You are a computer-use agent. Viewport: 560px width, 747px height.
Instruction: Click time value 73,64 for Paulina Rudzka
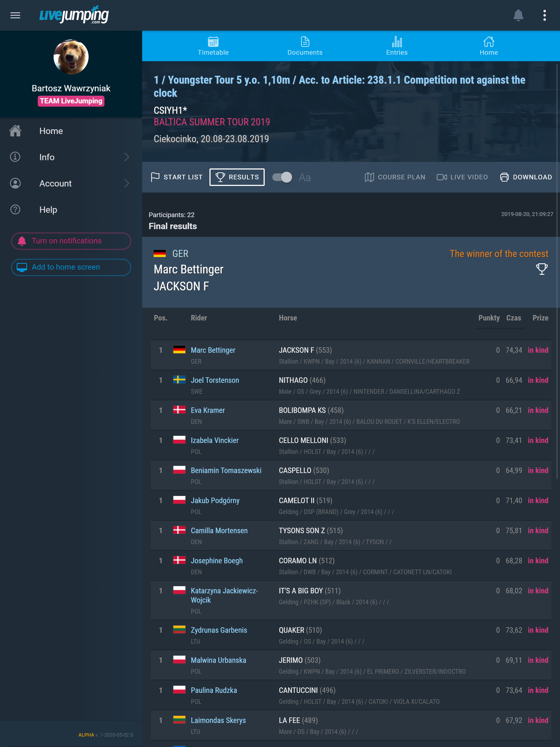coord(514,690)
